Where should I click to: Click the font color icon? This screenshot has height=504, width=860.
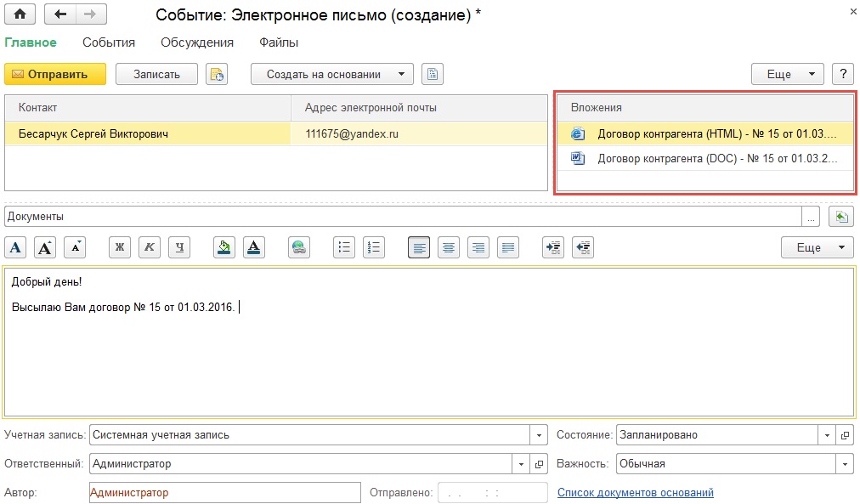pos(254,247)
